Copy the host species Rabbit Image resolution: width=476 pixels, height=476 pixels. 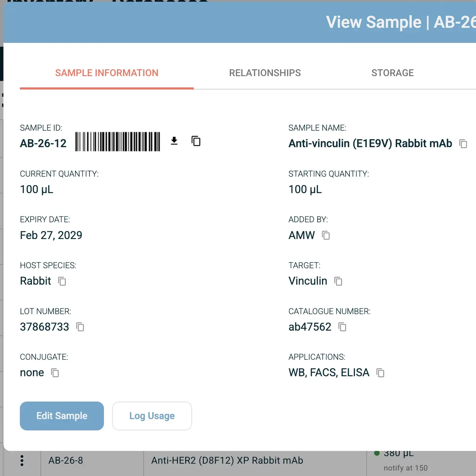[x=62, y=281]
